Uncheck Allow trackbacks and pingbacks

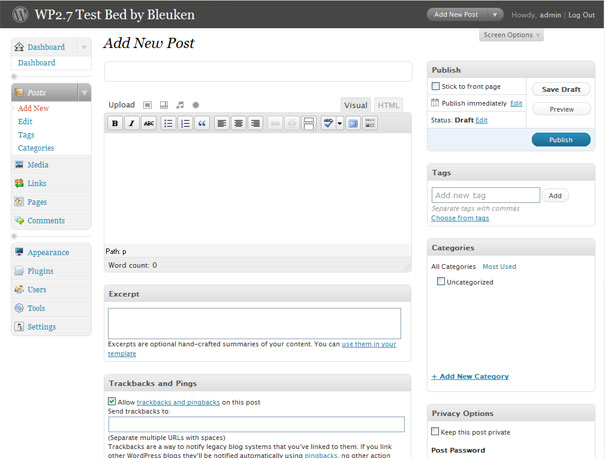click(112, 401)
